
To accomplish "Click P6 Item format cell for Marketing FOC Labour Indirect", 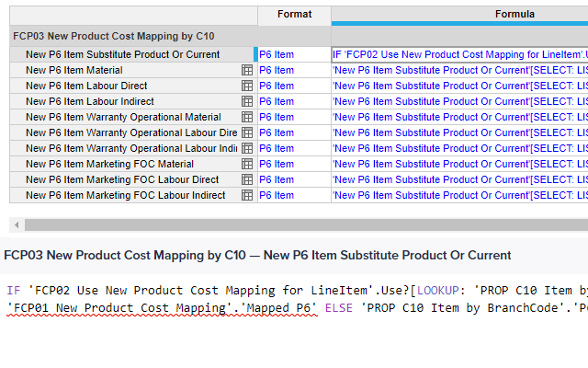I will click(294, 195).
